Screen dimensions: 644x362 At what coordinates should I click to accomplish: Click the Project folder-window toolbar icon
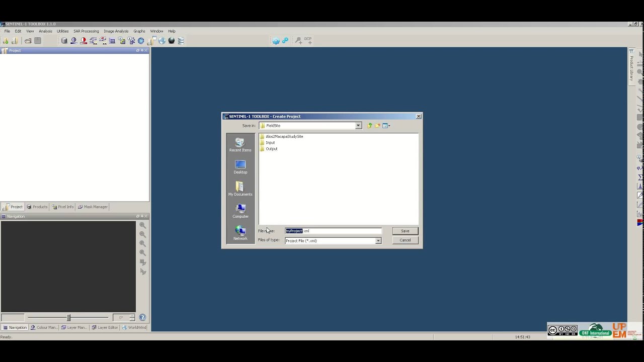tap(152, 40)
